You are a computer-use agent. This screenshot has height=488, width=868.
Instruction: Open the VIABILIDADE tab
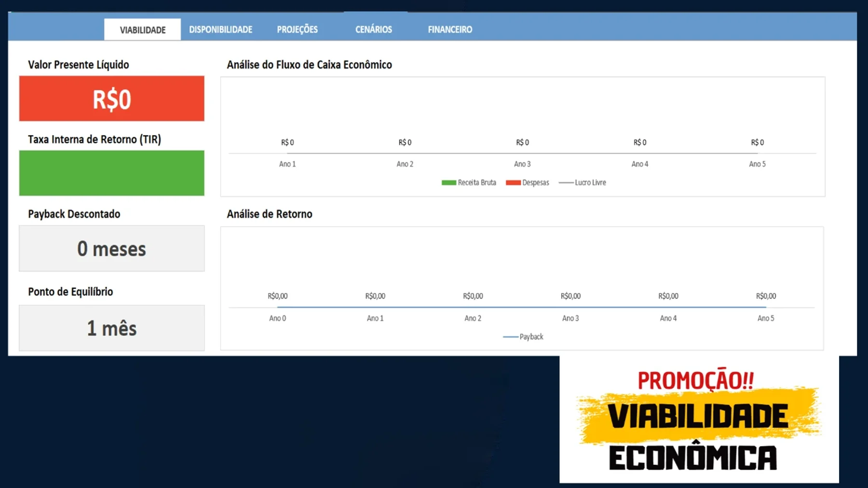(x=142, y=29)
